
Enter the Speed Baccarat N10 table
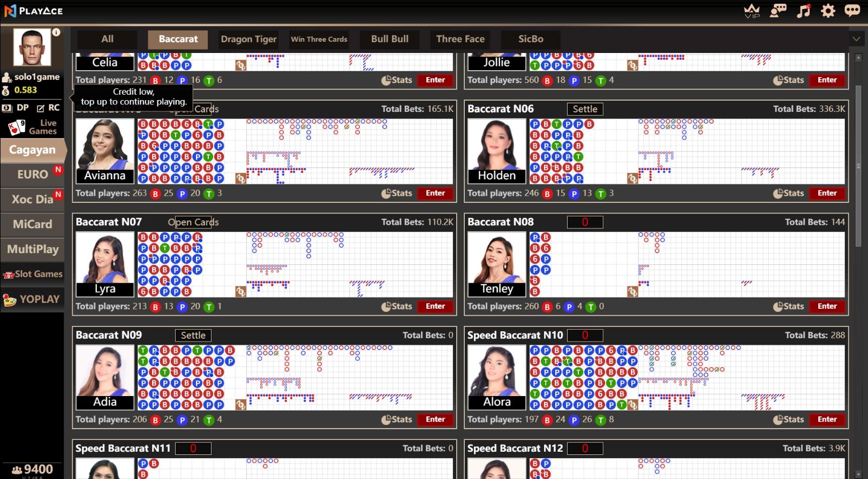tap(827, 420)
